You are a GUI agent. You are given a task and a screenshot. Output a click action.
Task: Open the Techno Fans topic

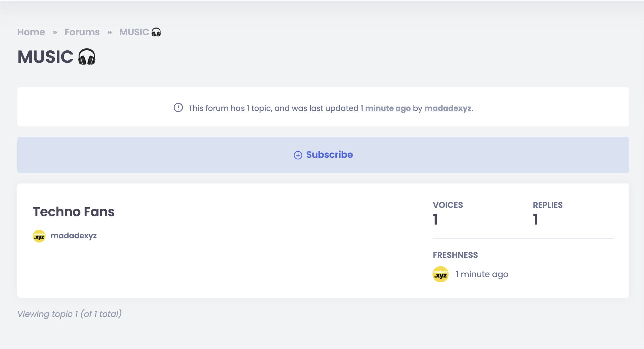tap(74, 212)
